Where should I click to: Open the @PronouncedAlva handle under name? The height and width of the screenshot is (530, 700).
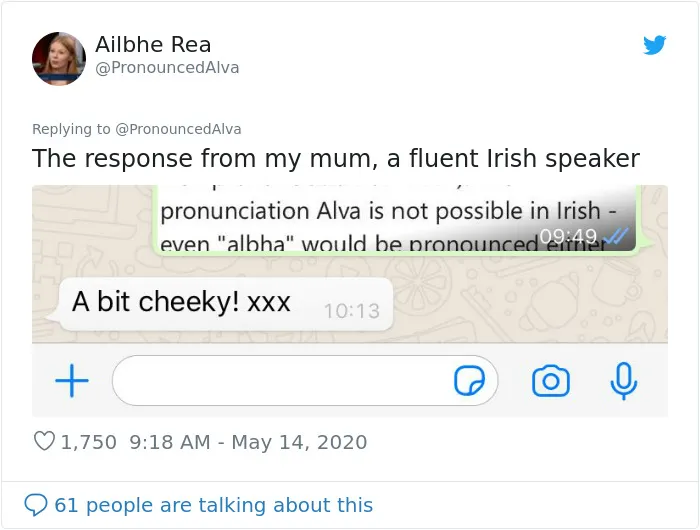pyautogui.click(x=167, y=67)
